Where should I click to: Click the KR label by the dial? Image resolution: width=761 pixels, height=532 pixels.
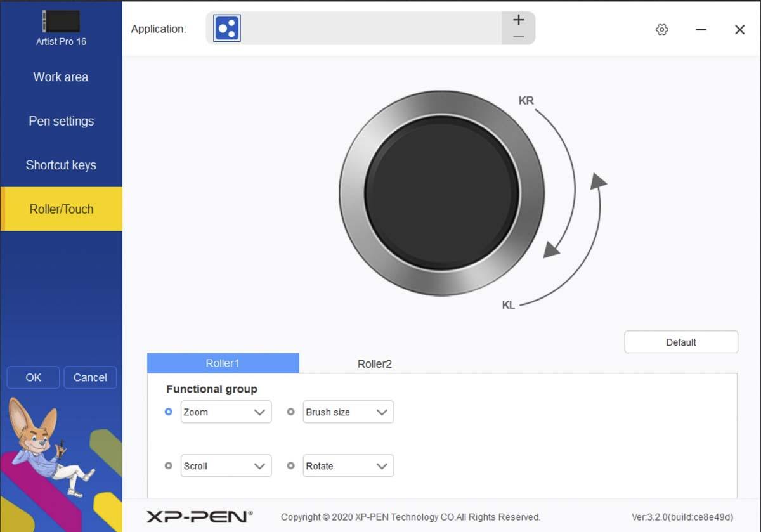(526, 100)
